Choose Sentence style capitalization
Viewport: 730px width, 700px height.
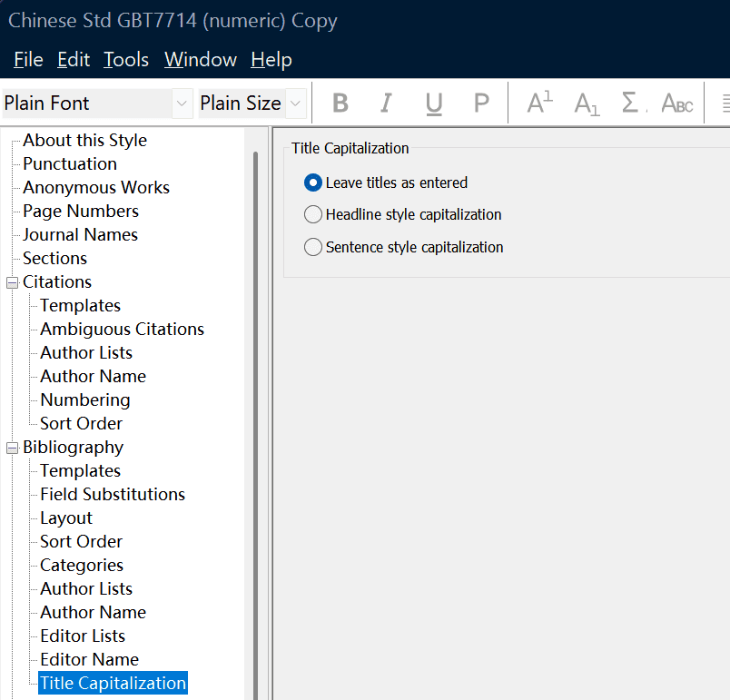[x=313, y=247]
